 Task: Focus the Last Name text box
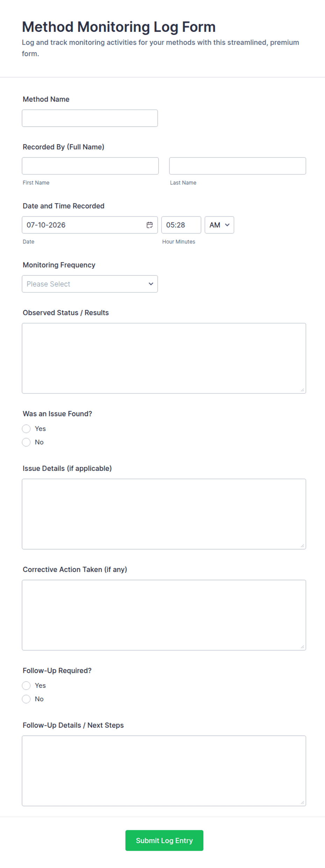coord(238,166)
